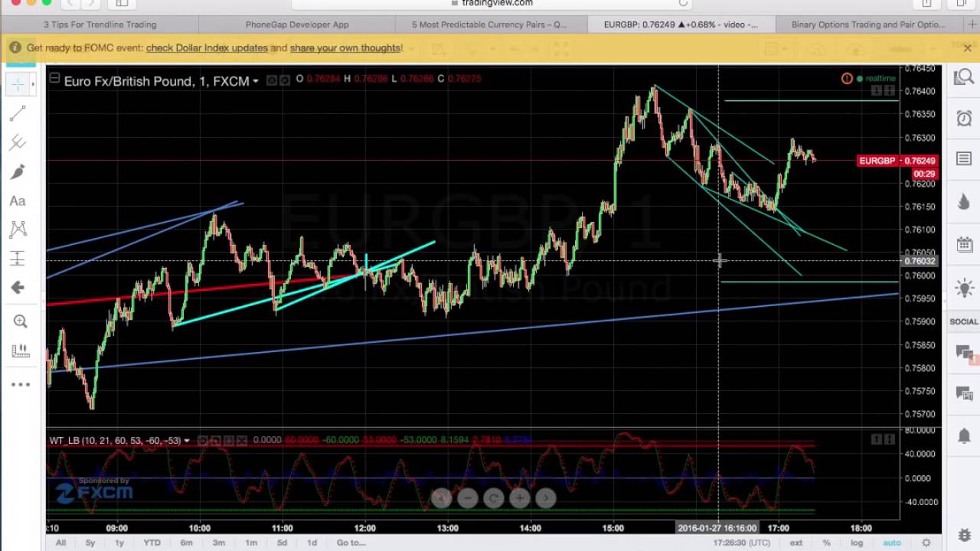This screenshot has height=551, width=980.
Task: Select the XABCD pattern tool
Action: [18, 229]
